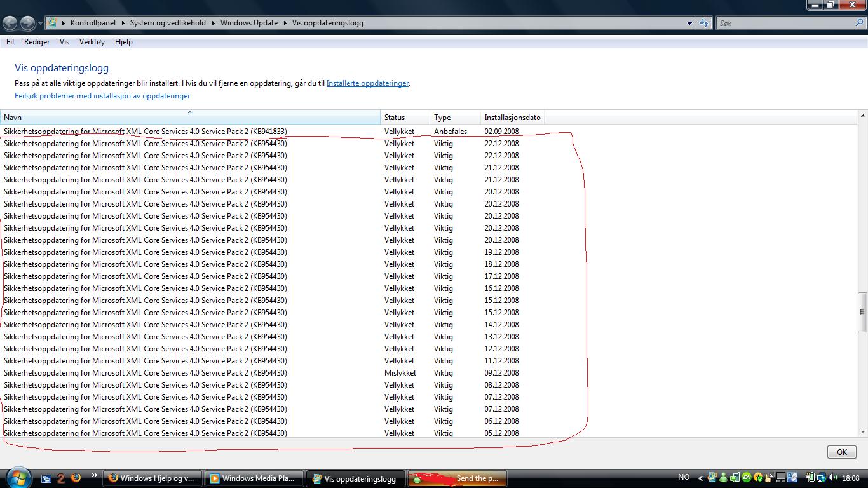Open the power plug tray icon
868x488 pixels.
(x=810, y=477)
